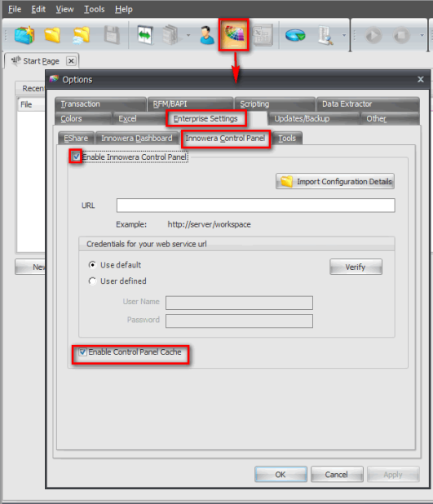Click Import Configuration Details button
433x504 pixels.
pos(335,182)
